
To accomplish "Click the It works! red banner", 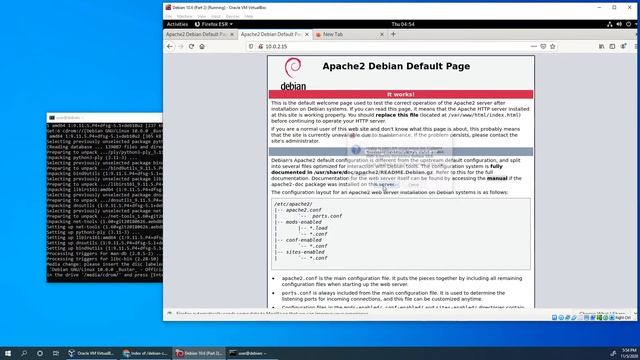I will [x=401, y=94].
